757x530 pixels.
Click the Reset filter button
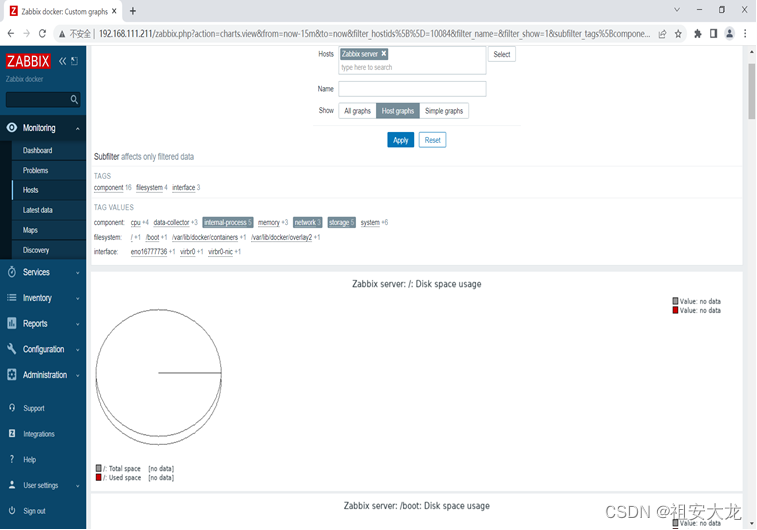[x=432, y=140]
